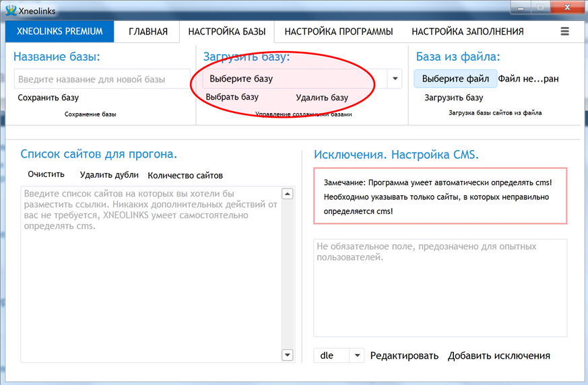
Task: Click the site list scrollbar up arrow
Action: [287, 194]
